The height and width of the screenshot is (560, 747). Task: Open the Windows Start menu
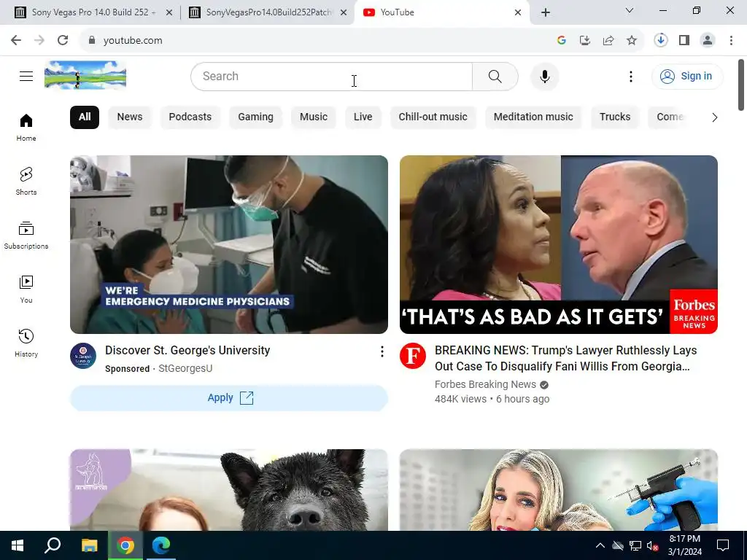pyautogui.click(x=18, y=545)
